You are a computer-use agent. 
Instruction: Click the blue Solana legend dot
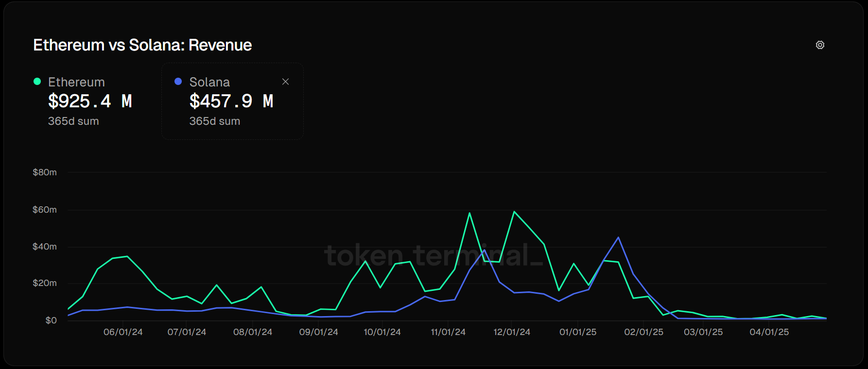(178, 82)
